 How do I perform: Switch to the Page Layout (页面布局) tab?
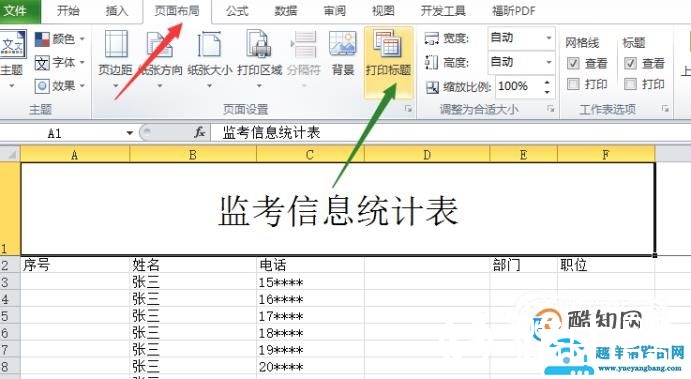(177, 11)
